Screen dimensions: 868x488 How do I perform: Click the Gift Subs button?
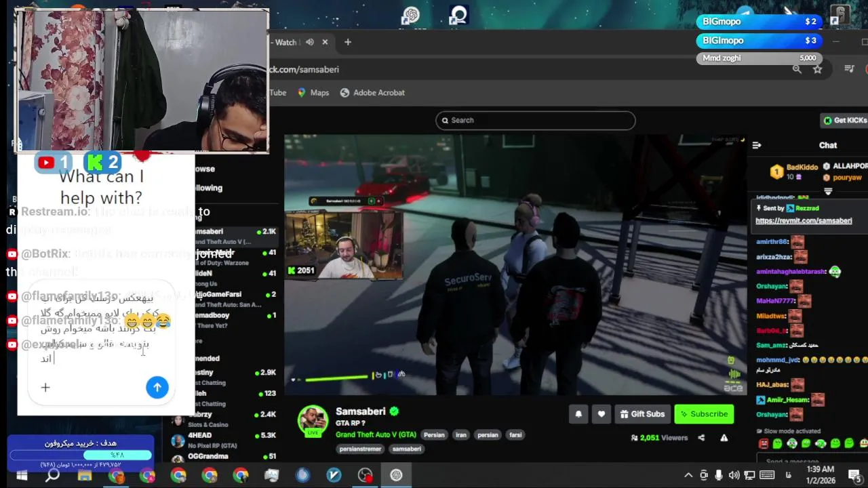click(642, 414)
